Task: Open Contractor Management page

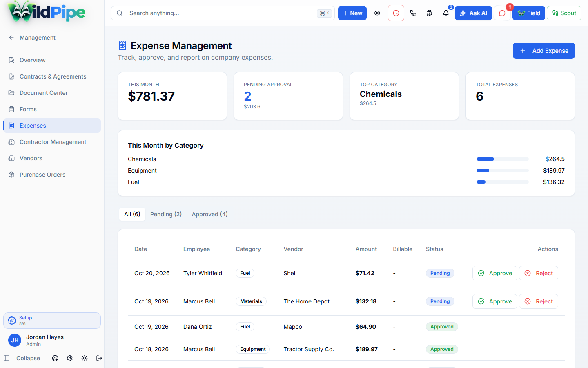Action: pyautogui.click(x=52, y=142)
